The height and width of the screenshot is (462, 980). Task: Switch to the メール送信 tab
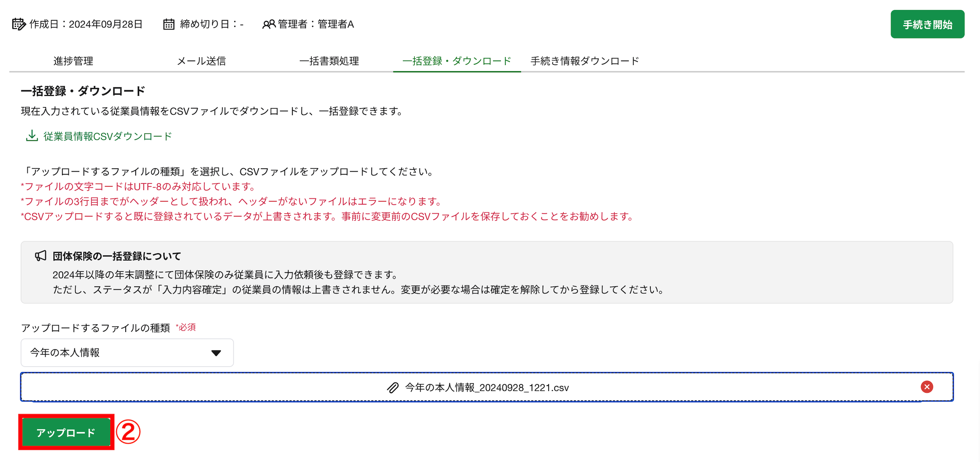click(x=201, y=61)
